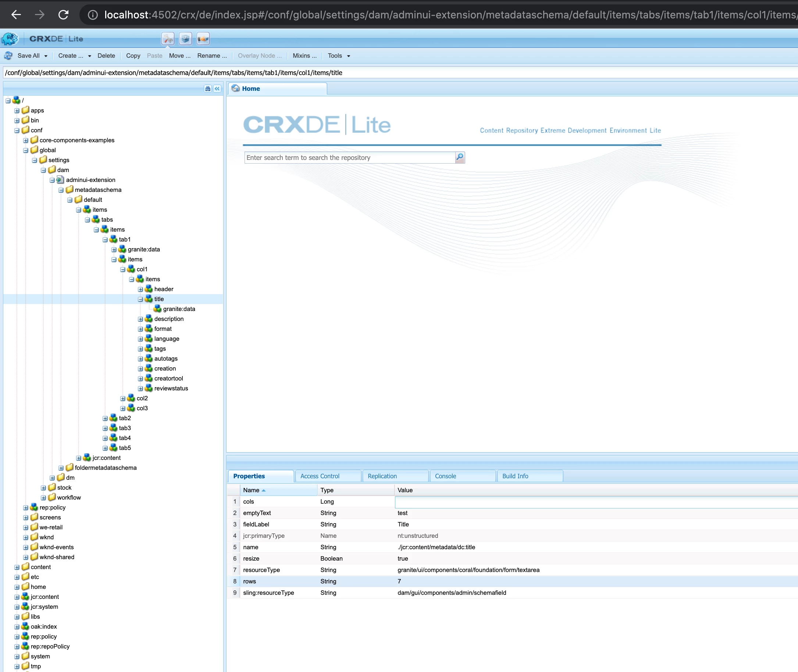
Task: Click the repository search input field
Action: click(x=349, y=158)
